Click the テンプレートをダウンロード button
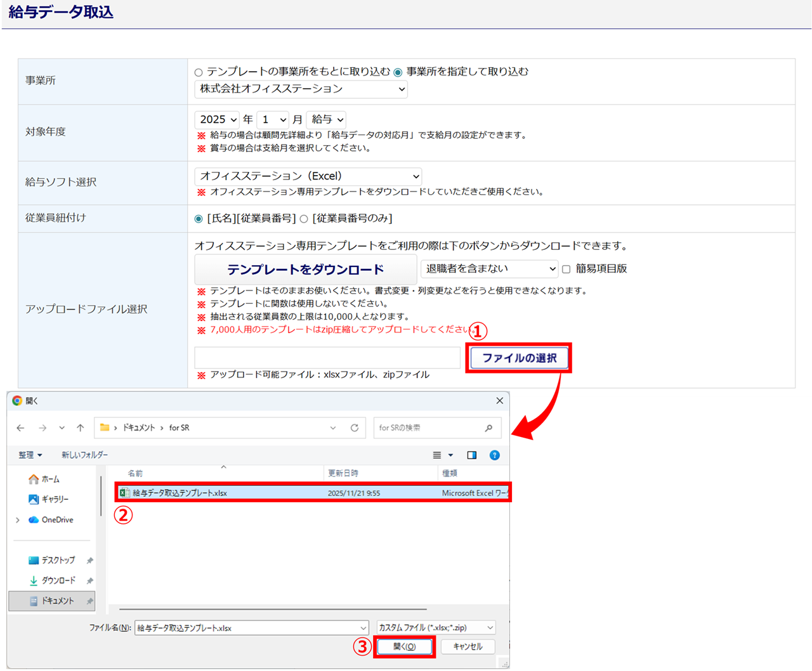The width and height of the screenshot is (812, 671). tap(305, 270)
